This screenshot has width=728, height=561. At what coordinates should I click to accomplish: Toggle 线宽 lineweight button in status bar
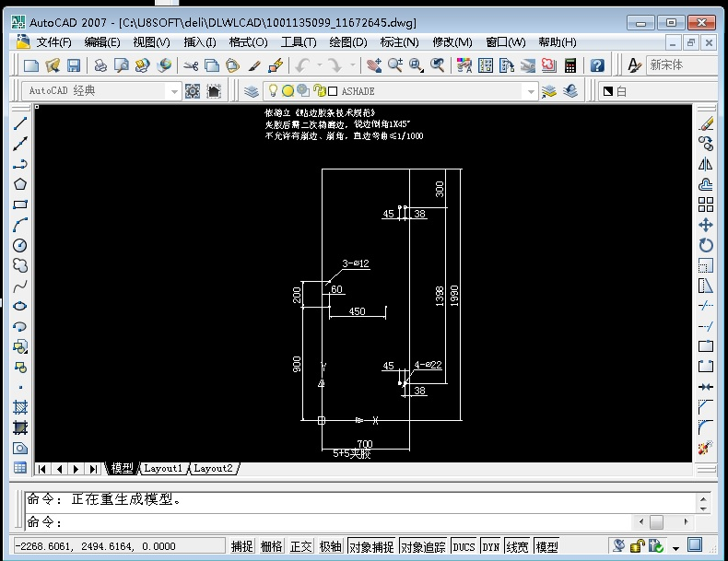coord(519,546)
